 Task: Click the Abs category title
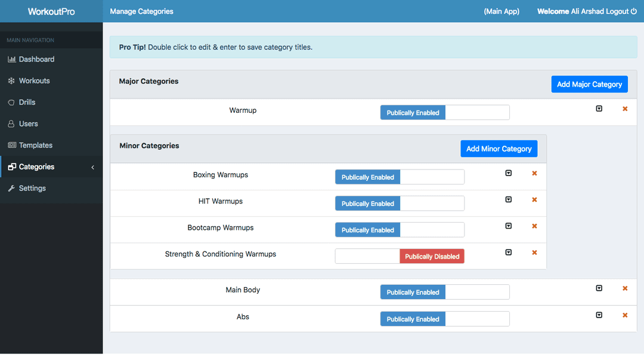coord(243,316)
